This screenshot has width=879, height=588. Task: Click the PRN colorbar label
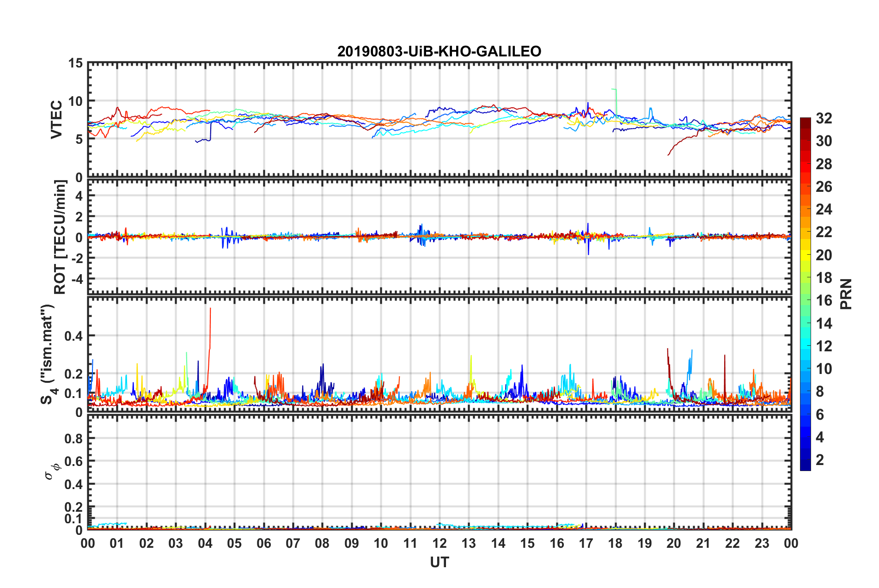click(846, 294)
